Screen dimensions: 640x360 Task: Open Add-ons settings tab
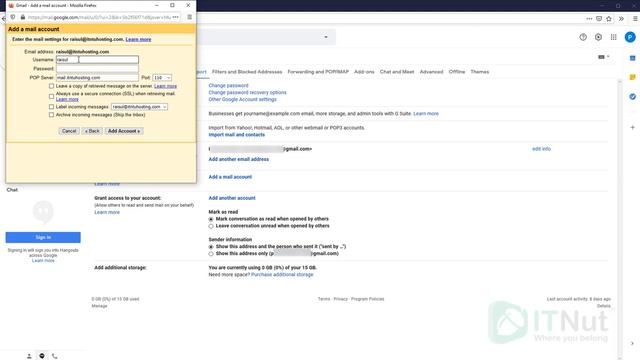[364, 72]
